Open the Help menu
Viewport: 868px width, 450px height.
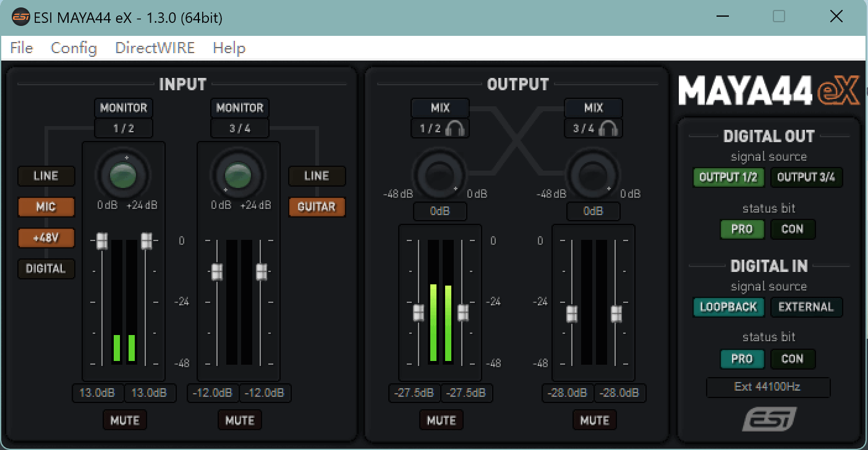coord(229,48)
